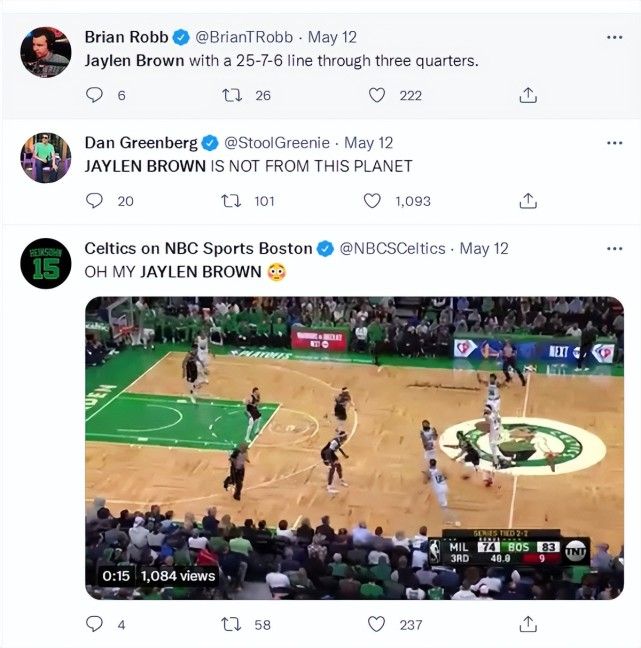The image size is (641, 648).
Task: Open the Celtics on NBC Sports avatar
Action: click(46, 263)
